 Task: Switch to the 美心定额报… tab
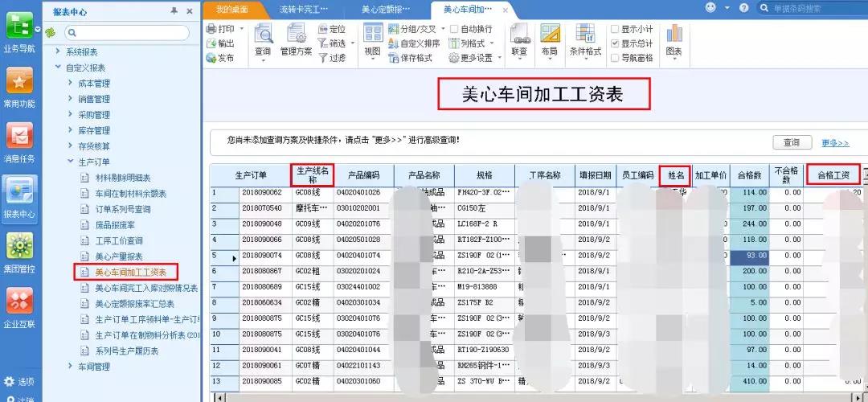[x=386, y=10]
